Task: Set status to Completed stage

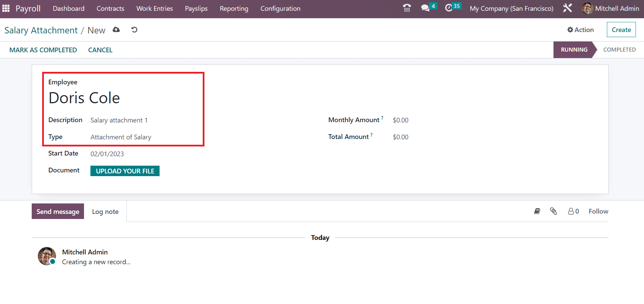Action: 619,50
